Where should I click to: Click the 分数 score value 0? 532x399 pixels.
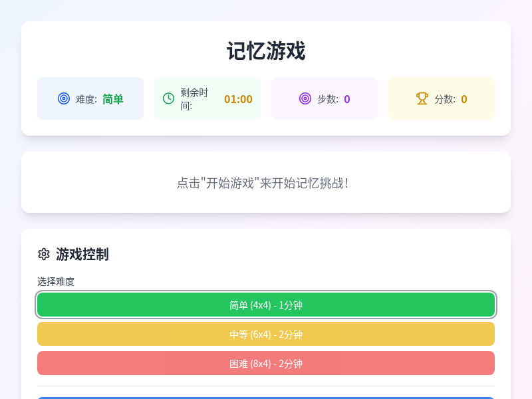pos(464,99)
